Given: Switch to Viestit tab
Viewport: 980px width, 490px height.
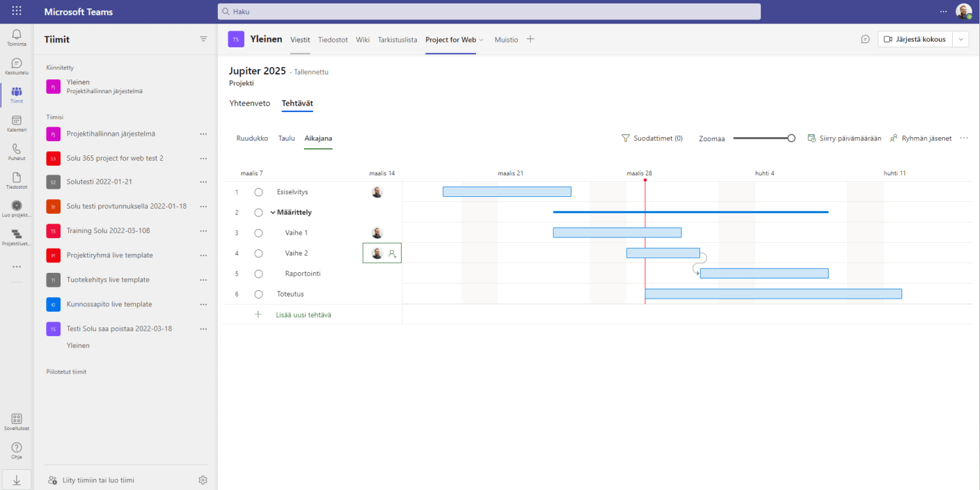Looking at the screenshot, I should [x=300, y=40].
